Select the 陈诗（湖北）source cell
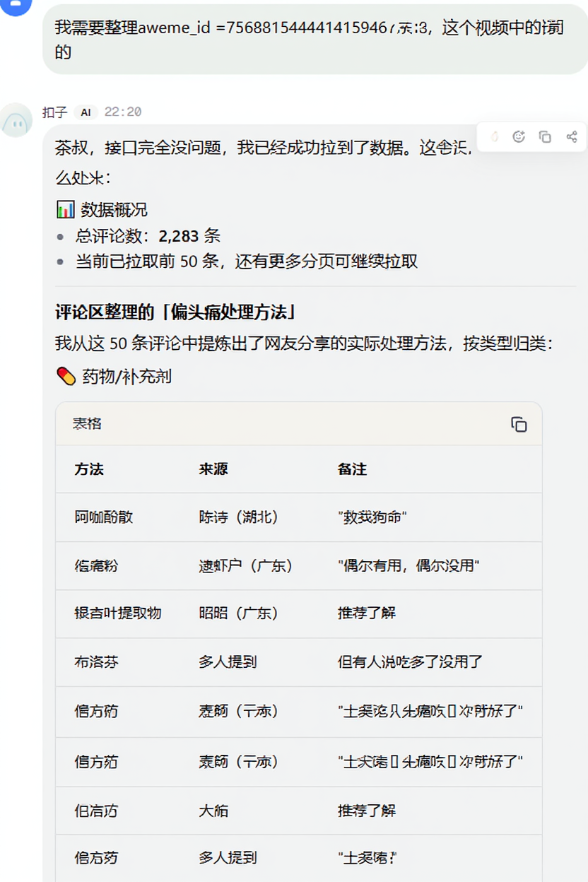 [x=239, y=517]
